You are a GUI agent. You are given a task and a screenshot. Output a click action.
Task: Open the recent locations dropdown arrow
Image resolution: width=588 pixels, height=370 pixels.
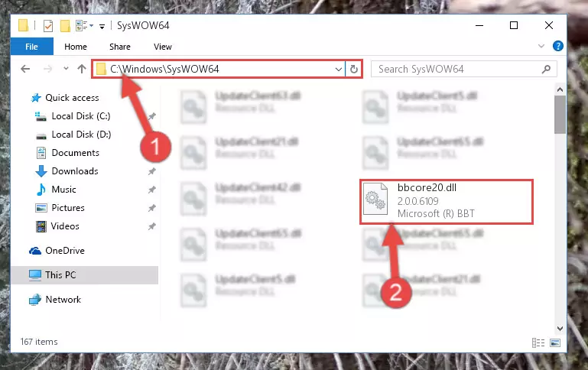point(66,69)
